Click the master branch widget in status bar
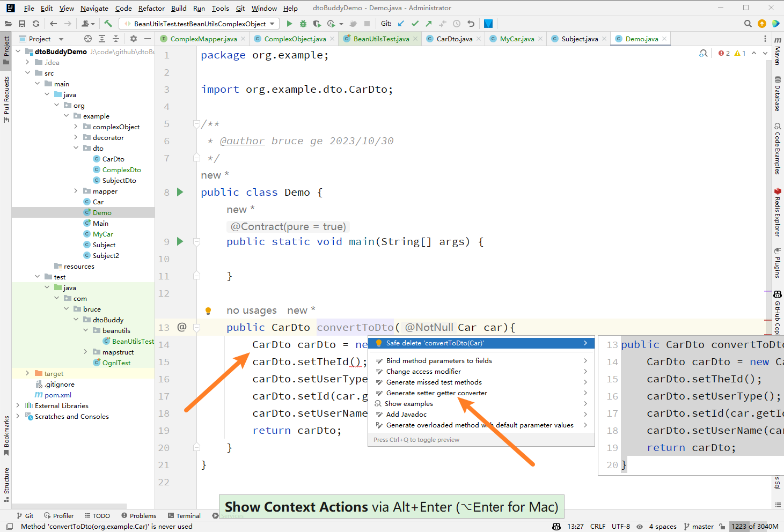The height and width of the screenshot is (532, 784). click(699, 527)
